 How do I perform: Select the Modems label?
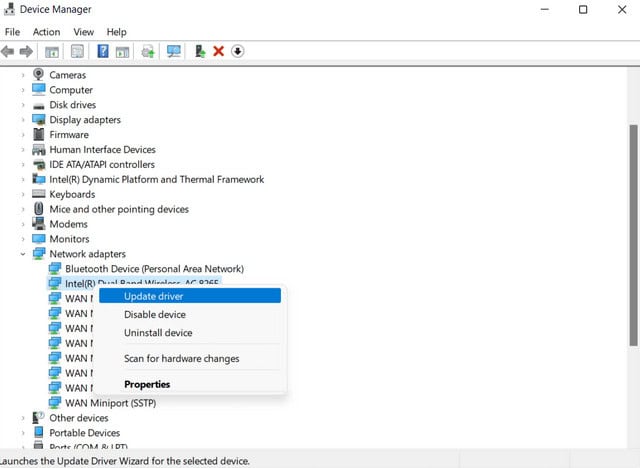click(69, 224)
